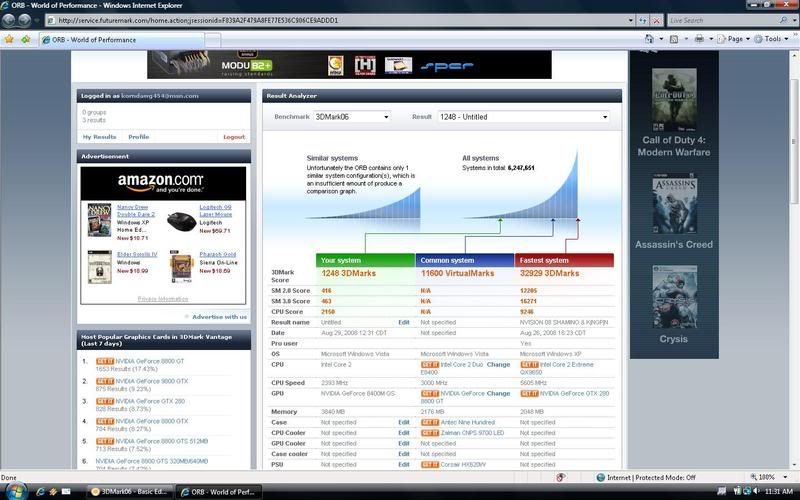This screenshot has width=800, height=500.
Task: Click the GET IT badge beside GeForce 8800 GT
Action: coord(105,361)
